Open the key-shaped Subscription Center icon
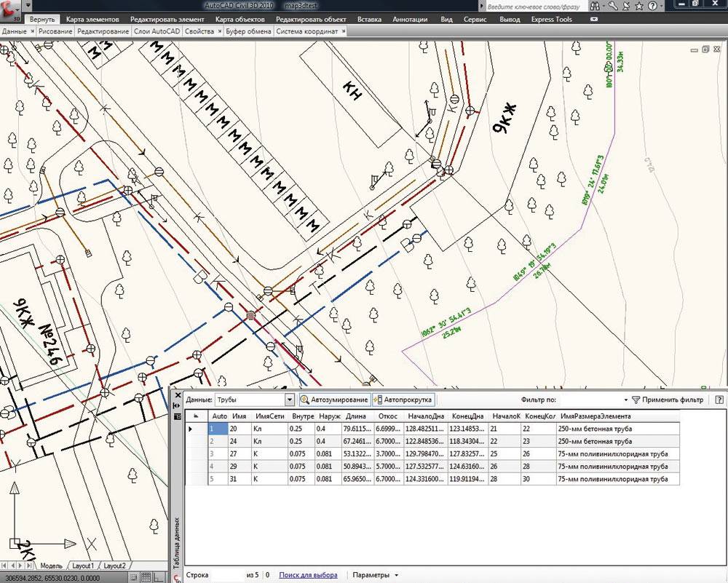This screenshot has height=583, width=728. (613, 6)
